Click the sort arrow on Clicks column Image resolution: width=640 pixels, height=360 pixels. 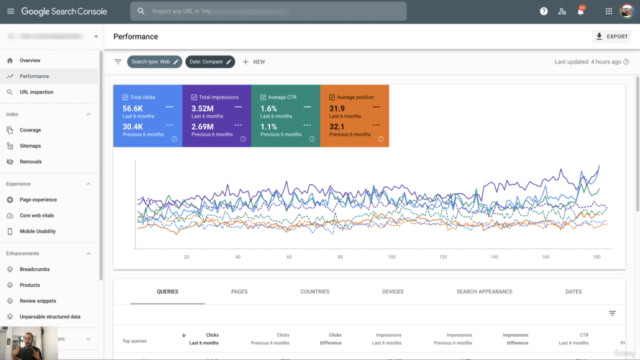(184, 335)
